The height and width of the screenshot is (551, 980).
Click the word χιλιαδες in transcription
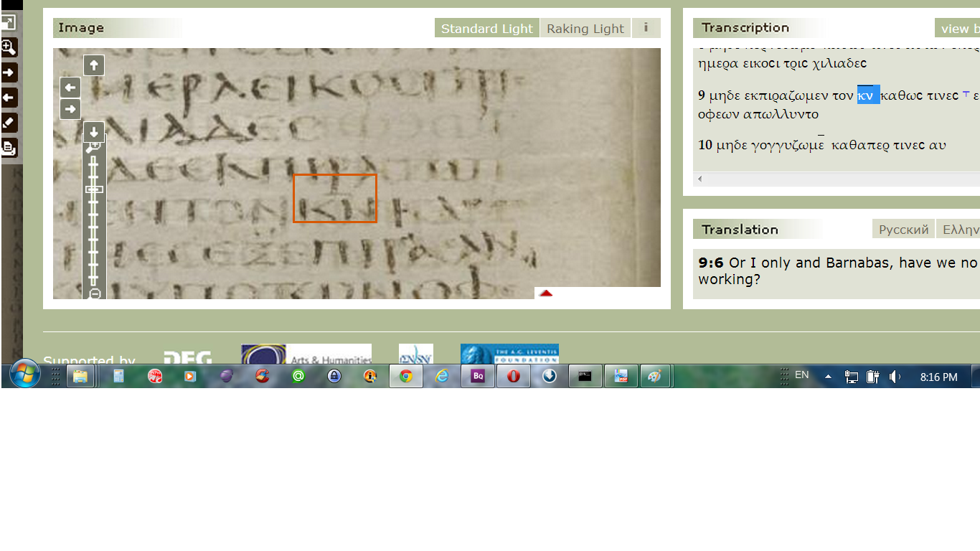(839, 63)
